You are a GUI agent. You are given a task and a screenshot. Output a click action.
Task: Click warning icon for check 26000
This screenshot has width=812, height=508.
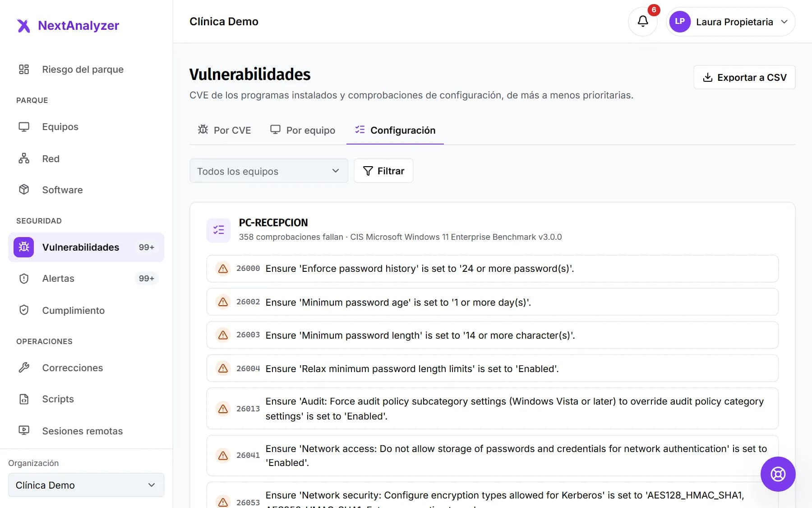(223, 269)
